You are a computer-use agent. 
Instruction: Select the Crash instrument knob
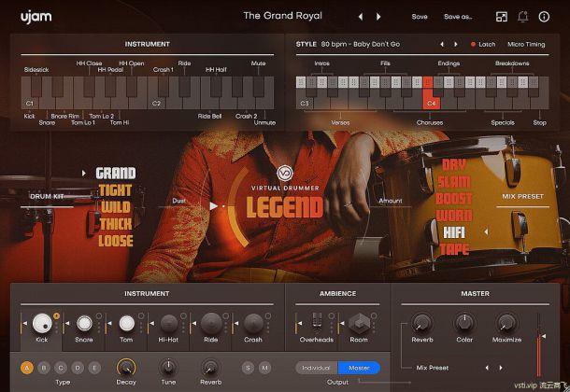point(253,323)
